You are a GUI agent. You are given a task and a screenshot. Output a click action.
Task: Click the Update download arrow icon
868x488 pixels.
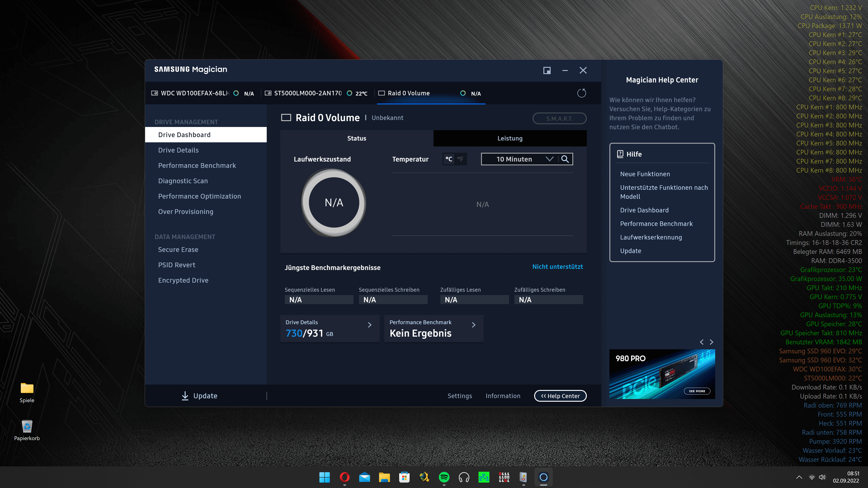[x=185, y=396]
